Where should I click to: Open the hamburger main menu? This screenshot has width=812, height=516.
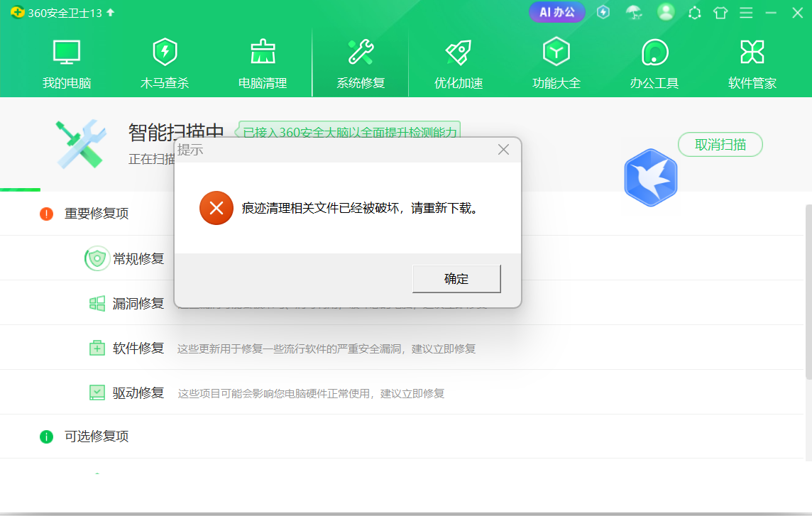click(x=746, y=13)
